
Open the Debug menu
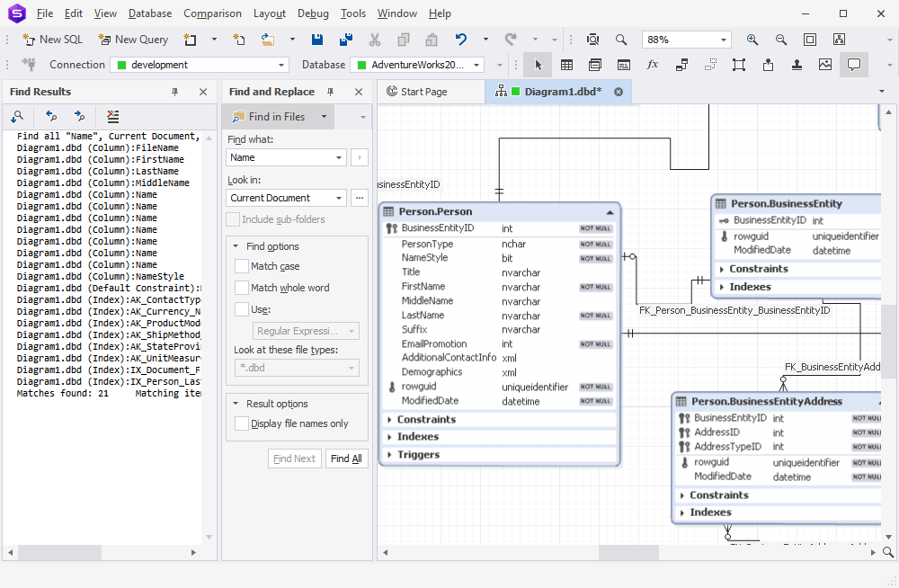(x=313, y=13)
